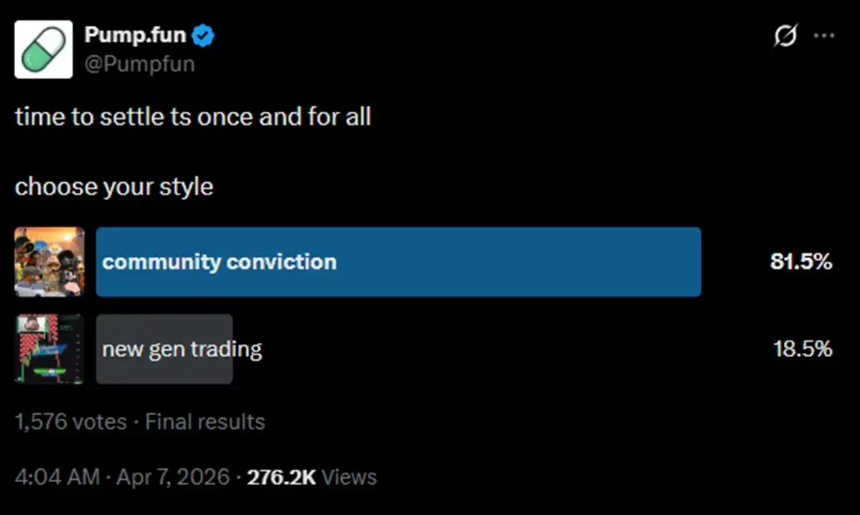Click the Pump.fun display name

[137, 36]
